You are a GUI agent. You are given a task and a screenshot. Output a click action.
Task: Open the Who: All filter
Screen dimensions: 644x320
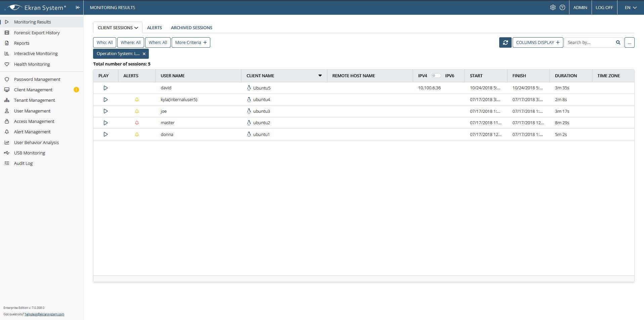tap(104, 43)
